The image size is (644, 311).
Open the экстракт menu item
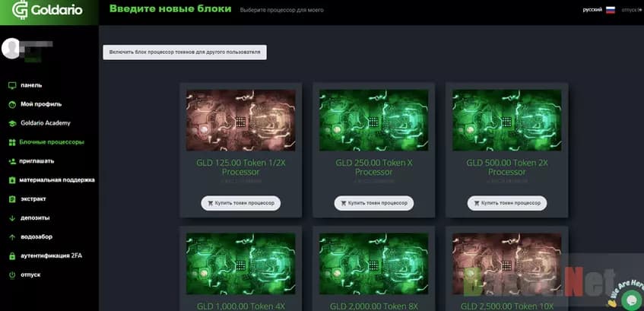tap(33, 199)
